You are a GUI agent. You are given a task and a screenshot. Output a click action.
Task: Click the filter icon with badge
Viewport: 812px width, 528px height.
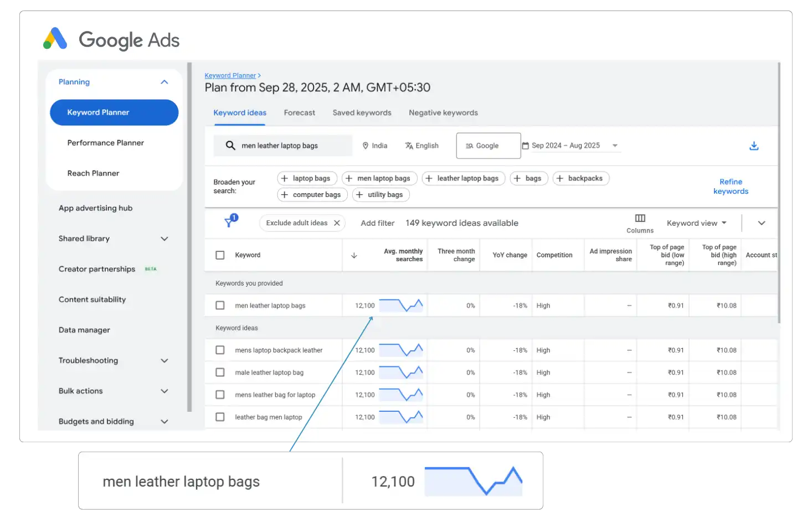[x=229, y=222]
